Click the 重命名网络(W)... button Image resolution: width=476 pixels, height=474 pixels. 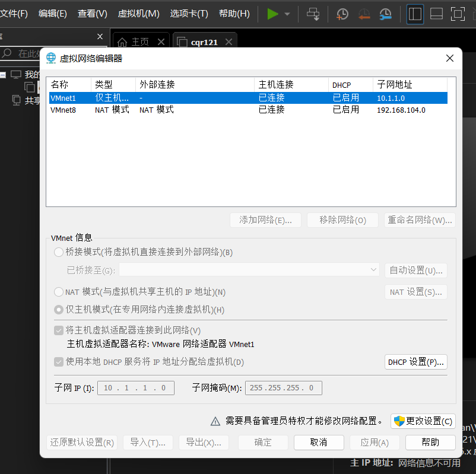[x=420, y=220]
